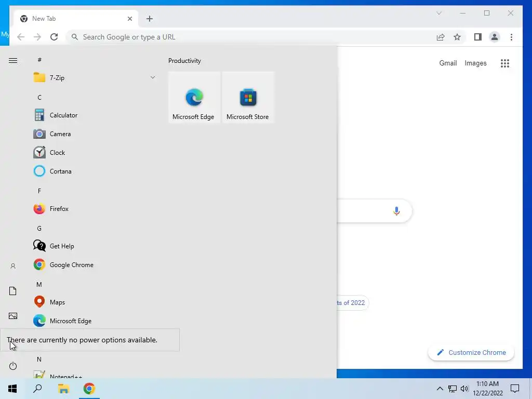Launch Microsoft Edge from the app list
The width and height of the screenshot is (532, 399).
95,321
